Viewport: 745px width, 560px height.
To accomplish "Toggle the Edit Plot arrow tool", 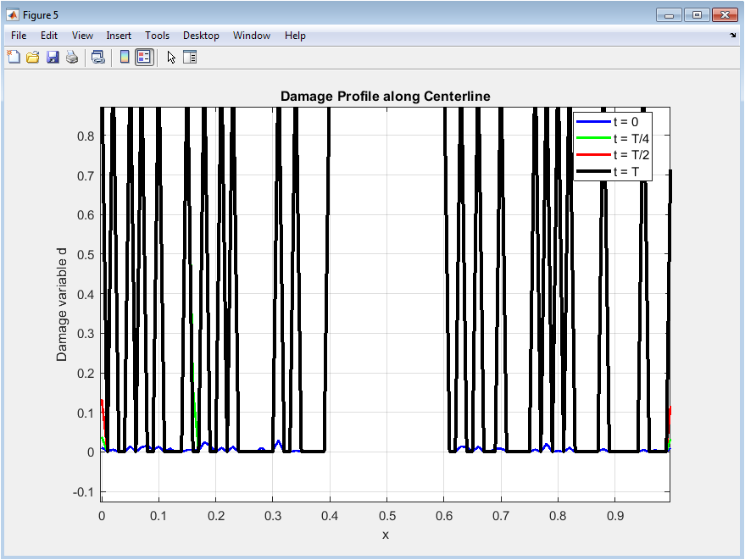I will click(170, 58).
